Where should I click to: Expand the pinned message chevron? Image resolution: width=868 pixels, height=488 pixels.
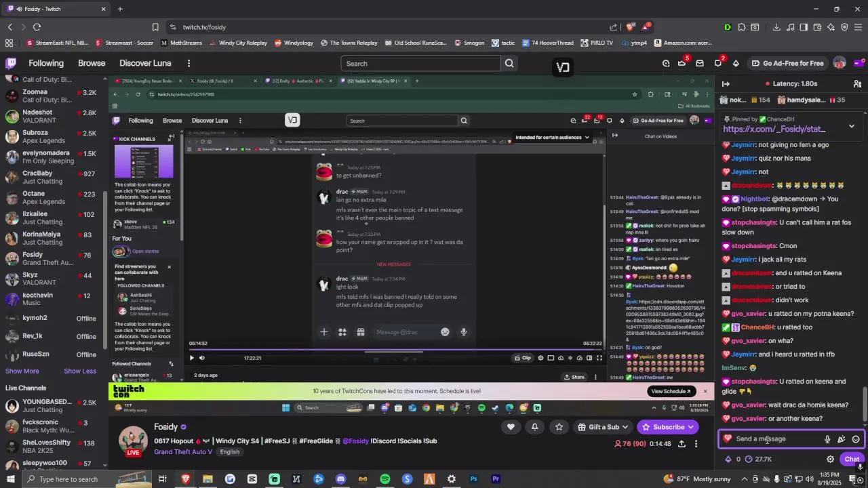click(x=852, y=126)
